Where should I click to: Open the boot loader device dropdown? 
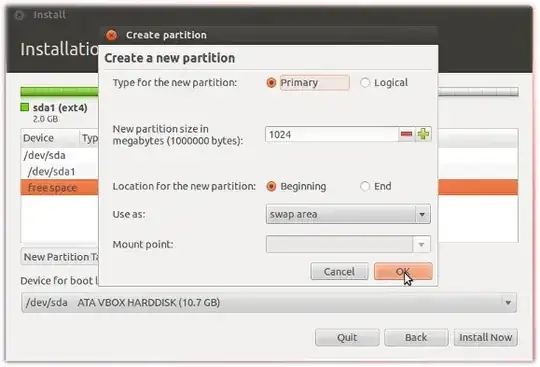[269, 303]
